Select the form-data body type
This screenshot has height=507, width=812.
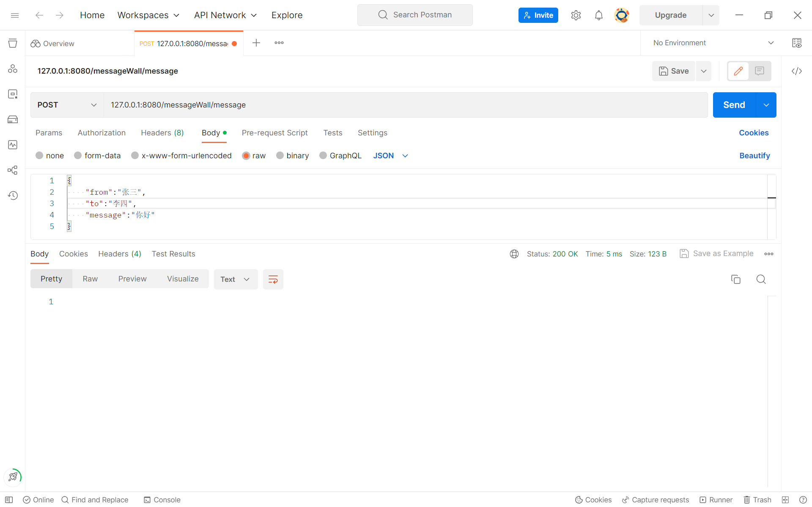pos(78,156)
